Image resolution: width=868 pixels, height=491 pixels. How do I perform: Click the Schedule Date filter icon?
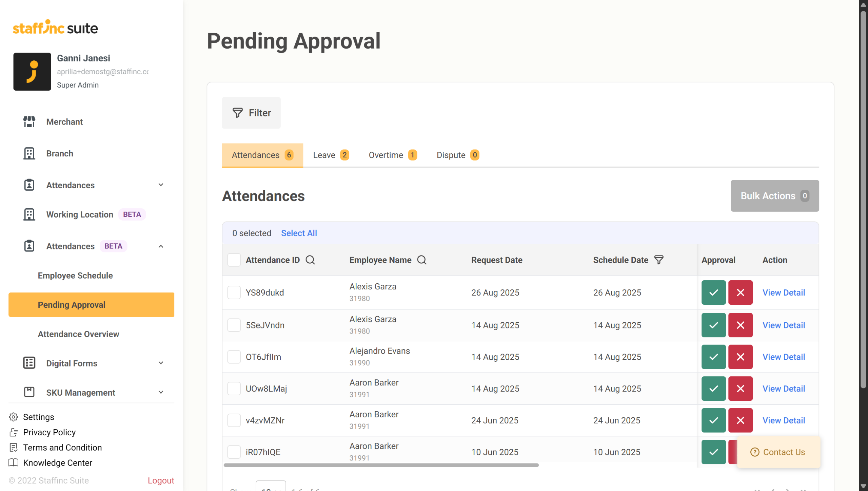658,260
